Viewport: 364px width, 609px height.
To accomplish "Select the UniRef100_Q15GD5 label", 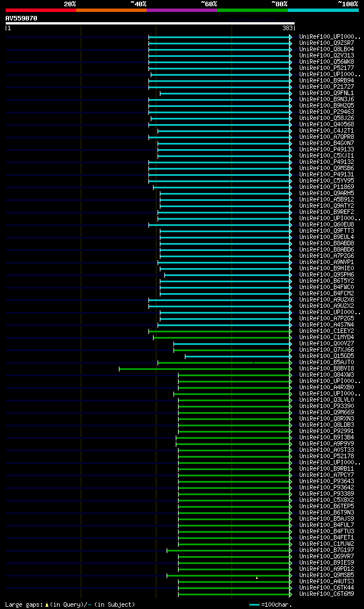I will click(326, 356).
